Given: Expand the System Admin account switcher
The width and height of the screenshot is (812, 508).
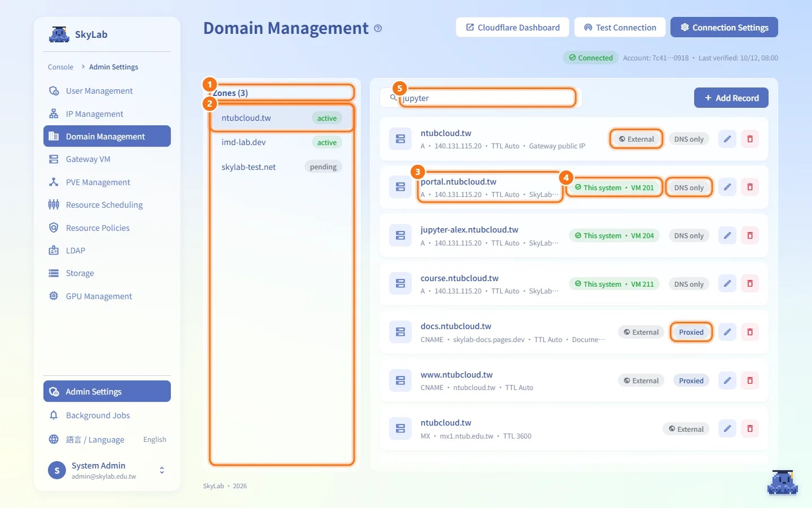Looking at the screenshot, I should [162, 470].
